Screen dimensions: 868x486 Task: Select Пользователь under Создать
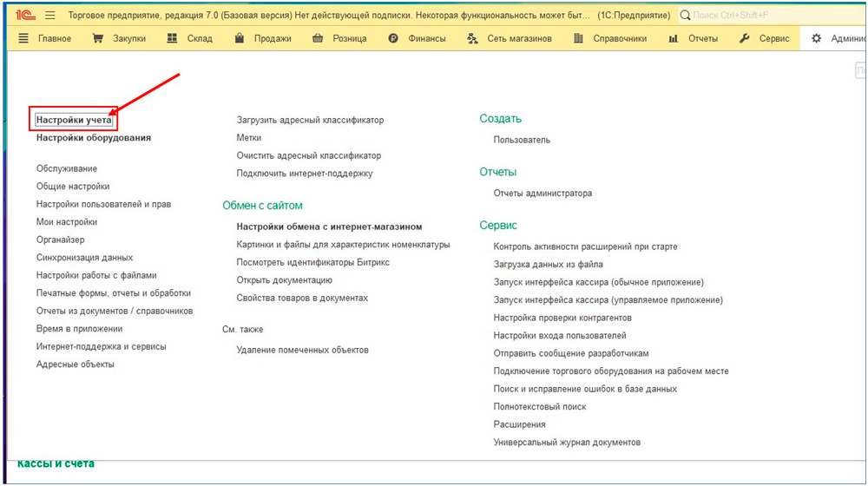click(x=522, y=140)
